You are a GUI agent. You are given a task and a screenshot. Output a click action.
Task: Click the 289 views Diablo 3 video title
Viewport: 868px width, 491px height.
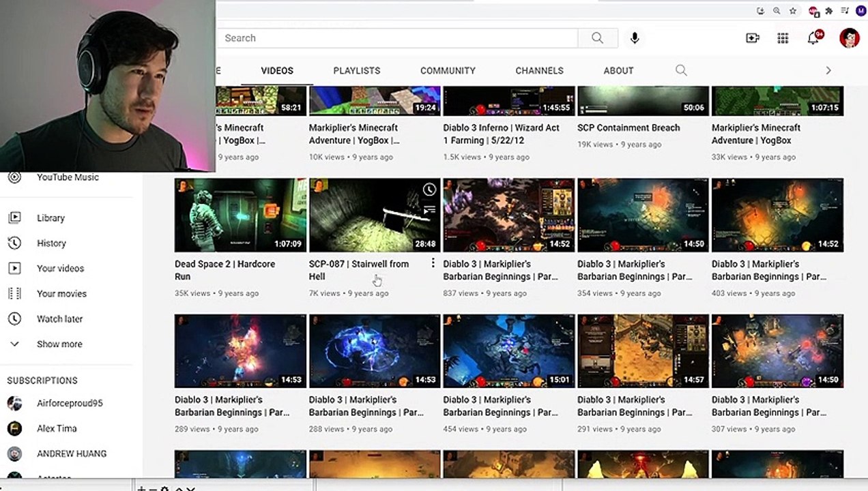[232, 406]
